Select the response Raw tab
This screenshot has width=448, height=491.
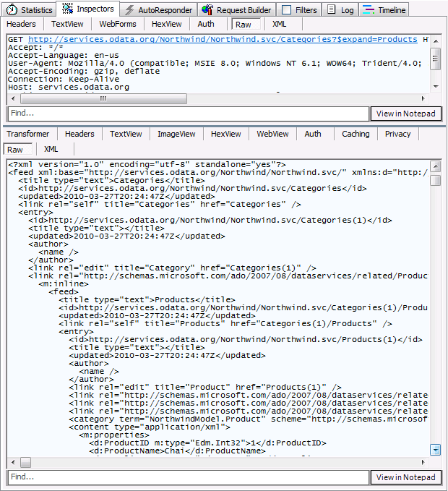[x=17, y=150]
